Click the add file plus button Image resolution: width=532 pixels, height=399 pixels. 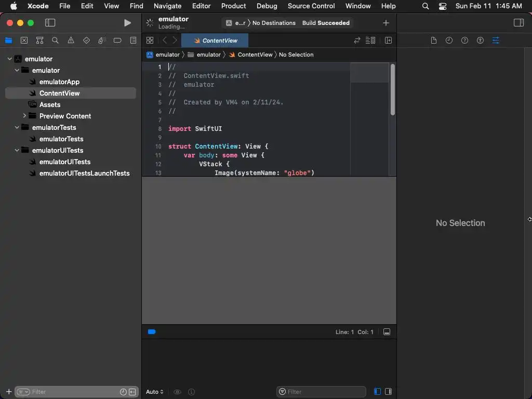click(9, 392)
